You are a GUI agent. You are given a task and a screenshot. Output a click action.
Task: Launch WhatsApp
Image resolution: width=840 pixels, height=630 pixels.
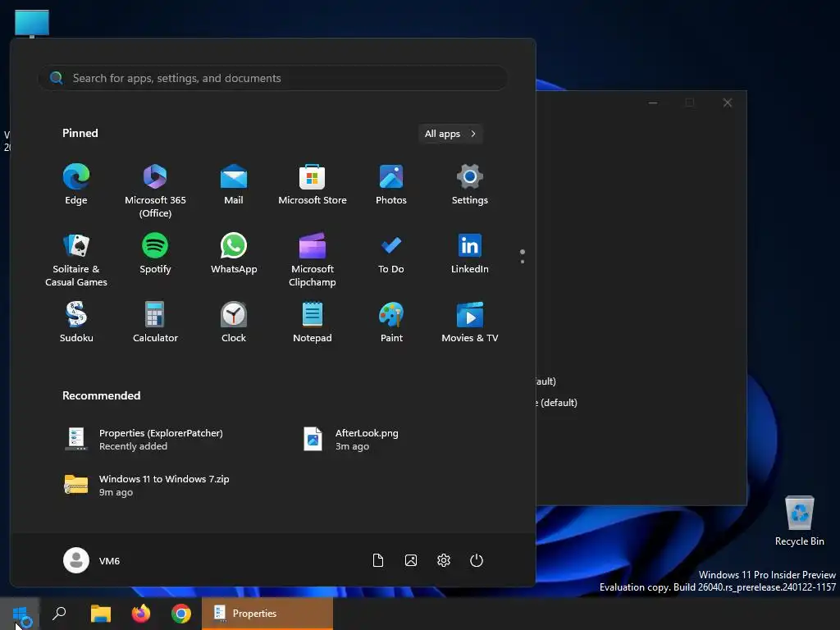coord(234,254)
